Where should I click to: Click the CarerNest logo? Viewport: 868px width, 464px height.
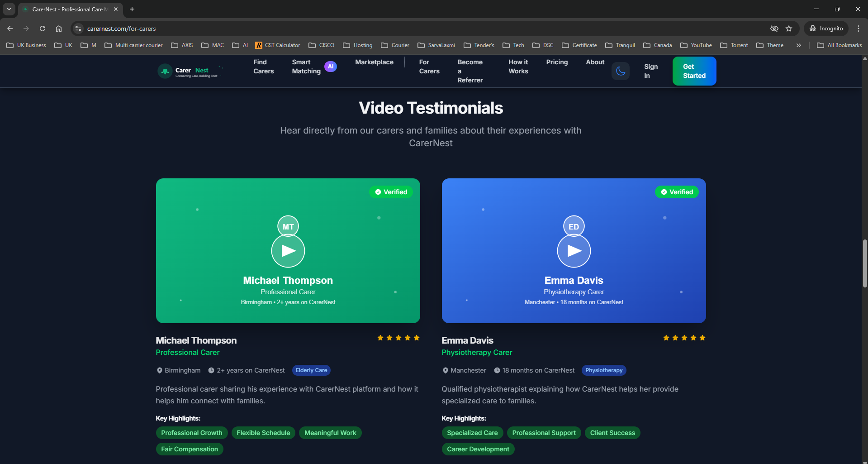click(190, 71)
